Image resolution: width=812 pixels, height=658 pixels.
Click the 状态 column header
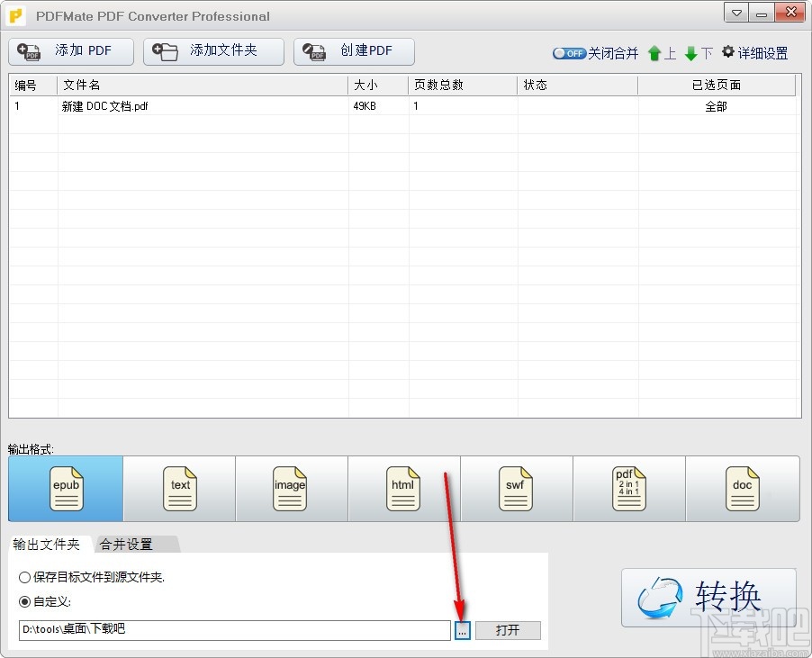click(577, 85)
